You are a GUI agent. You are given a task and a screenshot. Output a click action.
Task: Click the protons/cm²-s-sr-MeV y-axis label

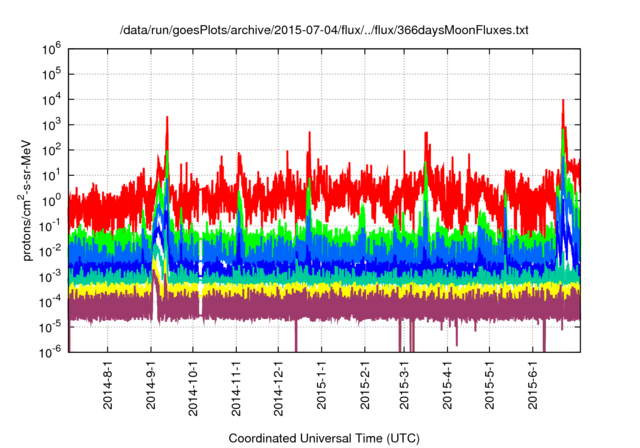click(x=30, y=198)
